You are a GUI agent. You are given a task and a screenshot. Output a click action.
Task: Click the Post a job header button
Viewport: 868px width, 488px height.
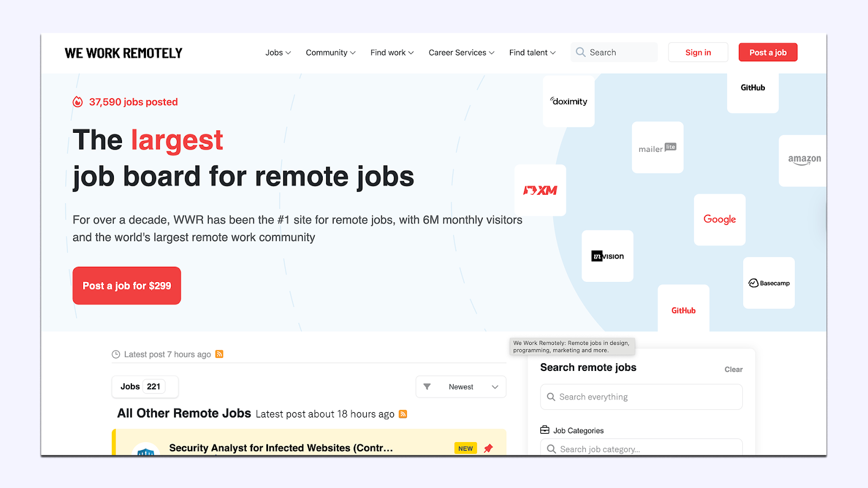[x=768, y=52]
